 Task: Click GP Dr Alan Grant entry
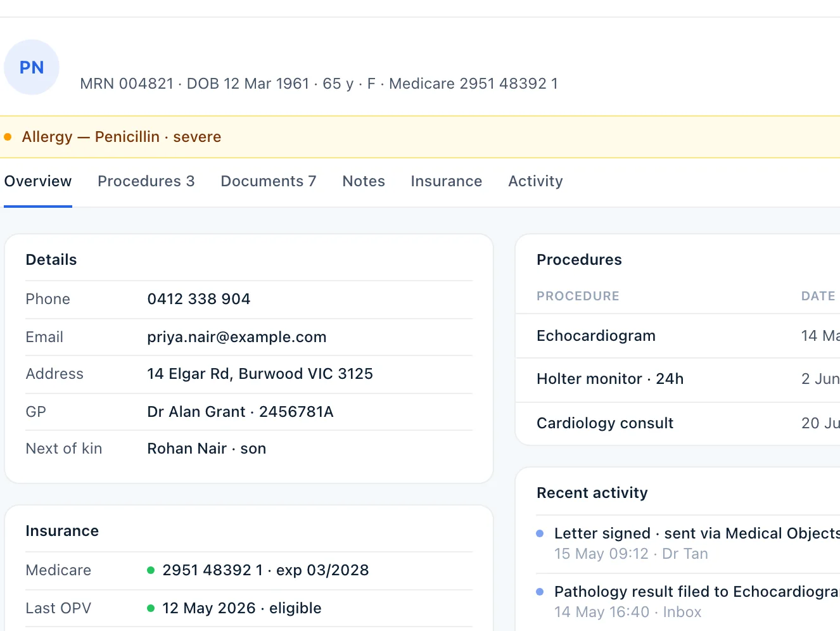[240, 412]
